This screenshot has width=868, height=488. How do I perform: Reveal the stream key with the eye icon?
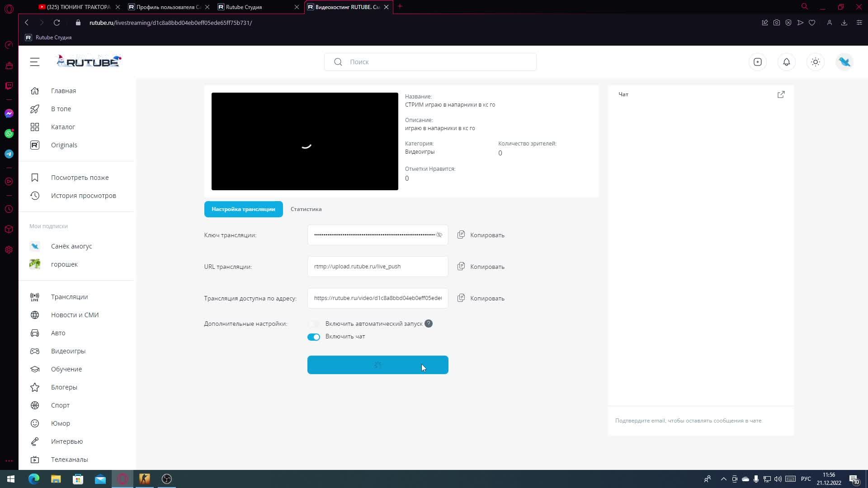click(439, 235)
